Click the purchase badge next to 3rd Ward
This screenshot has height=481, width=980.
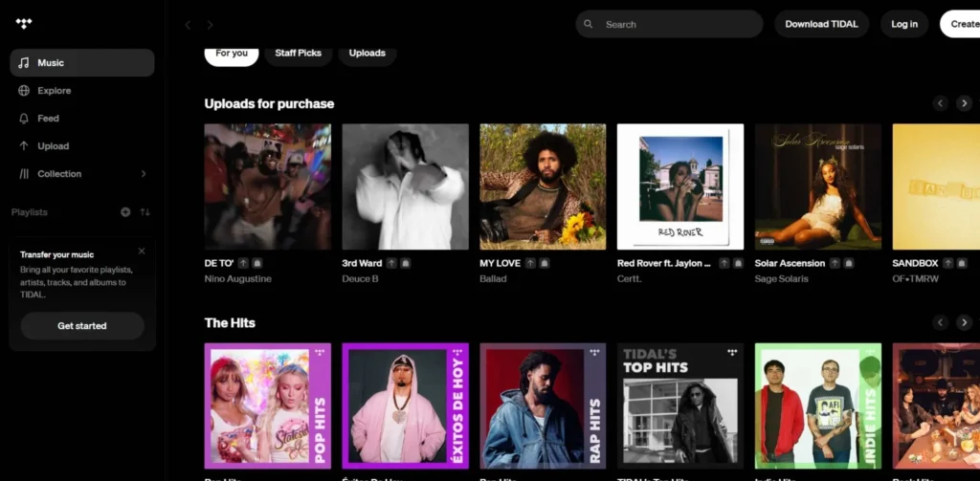pyautogui.click(x=405, y=264)
